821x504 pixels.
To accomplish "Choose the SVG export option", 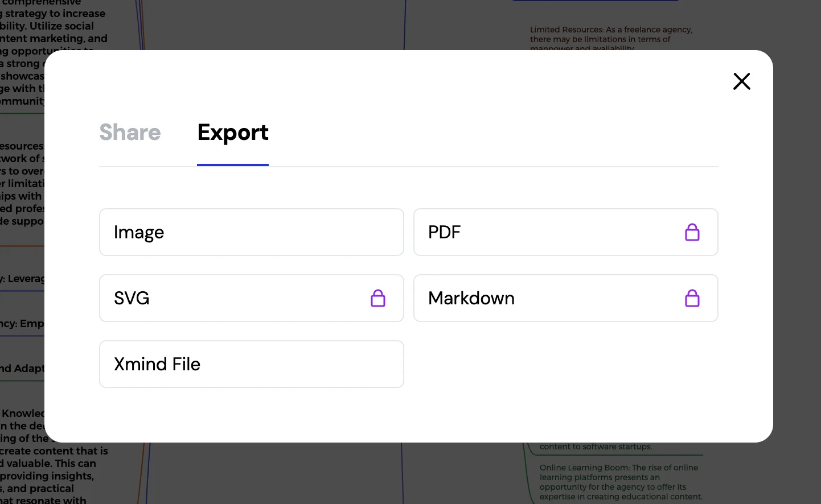I will click(252, 298).
